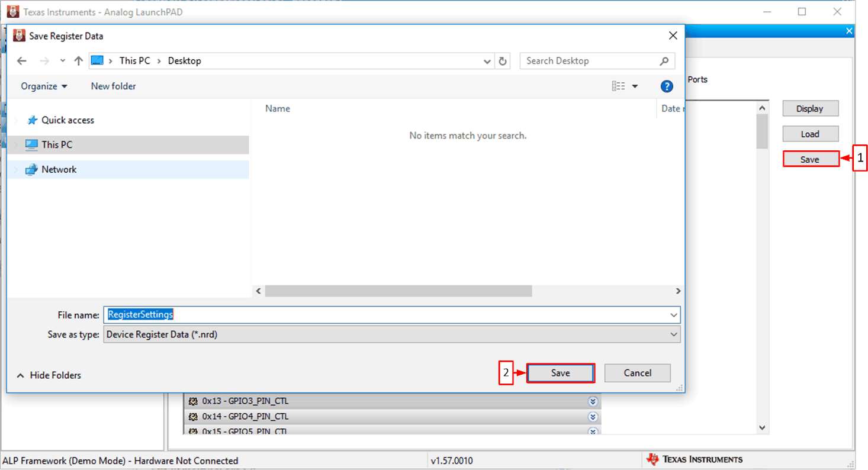Click the Load button in register panel

pos(810,134)
